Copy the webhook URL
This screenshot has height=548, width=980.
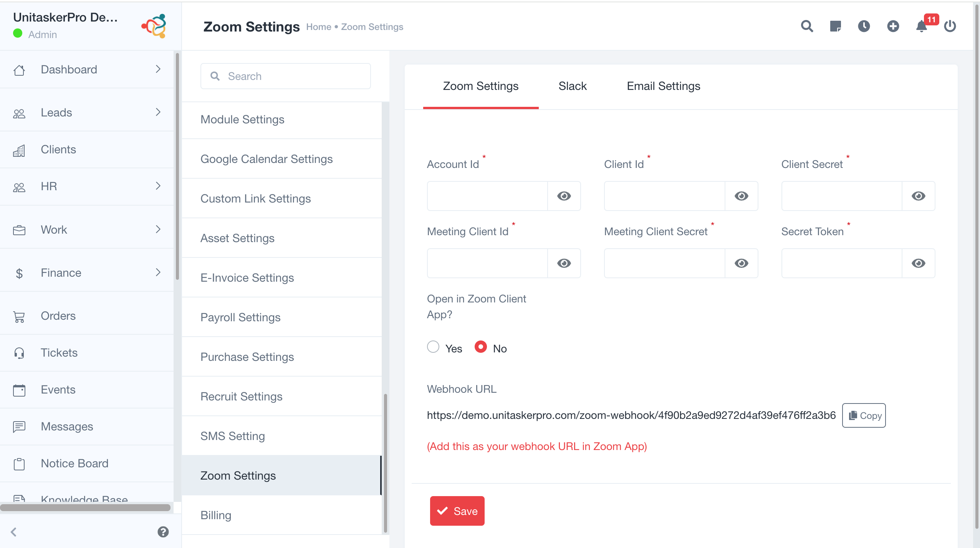(x=864, y=415)
